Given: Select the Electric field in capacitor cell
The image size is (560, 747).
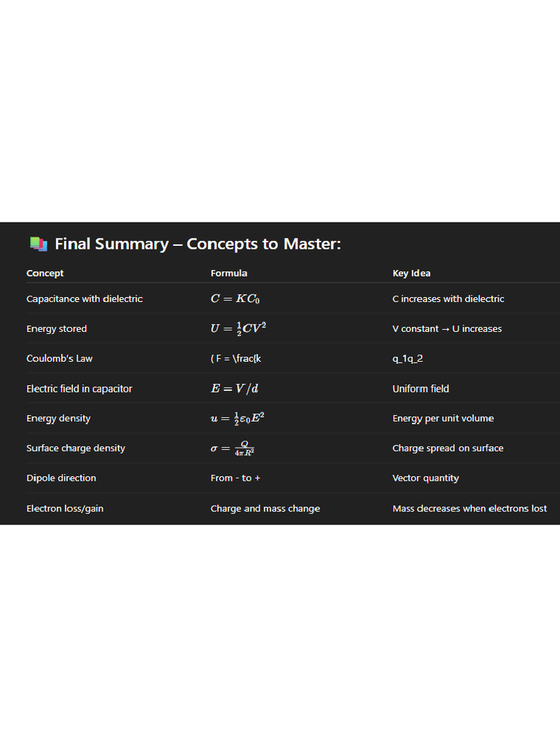Looking at the screenshot, I should (79, 389).
